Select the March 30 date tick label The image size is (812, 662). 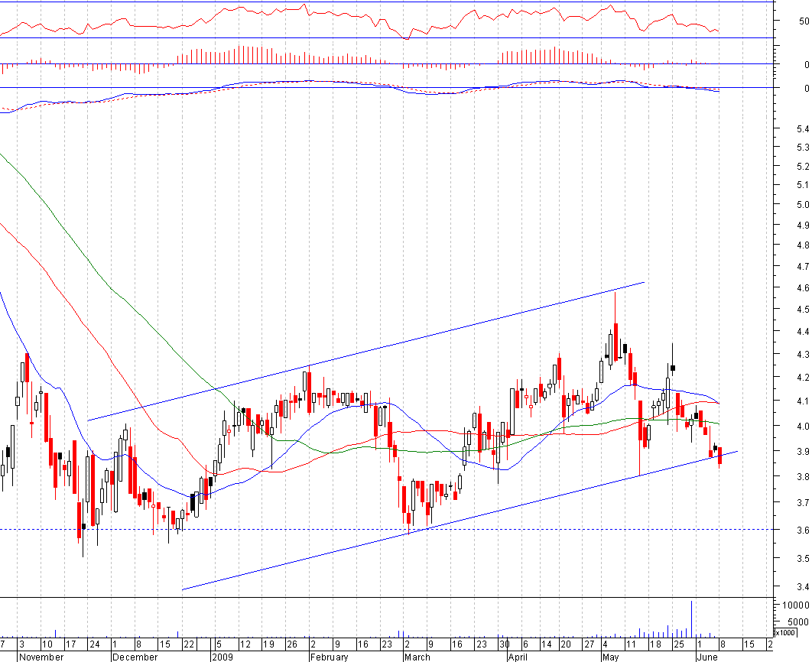point(505,644)
